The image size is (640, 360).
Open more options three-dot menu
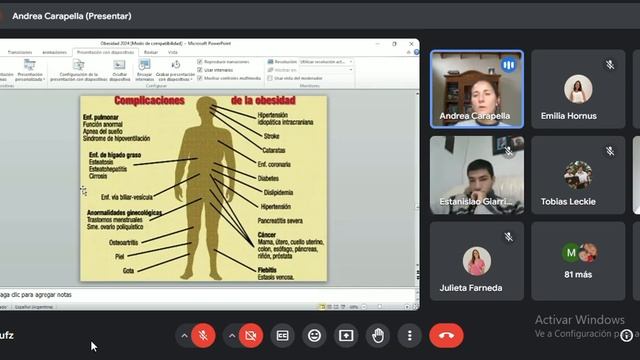pos(410,336)
